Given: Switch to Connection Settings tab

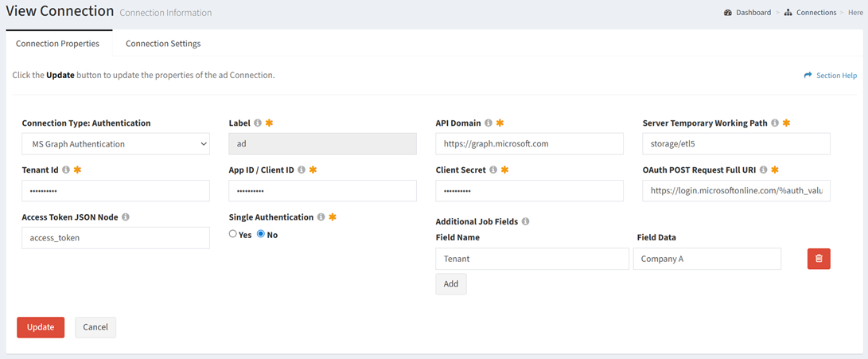Looking at the screenshot, I should [x=163, y=44].
